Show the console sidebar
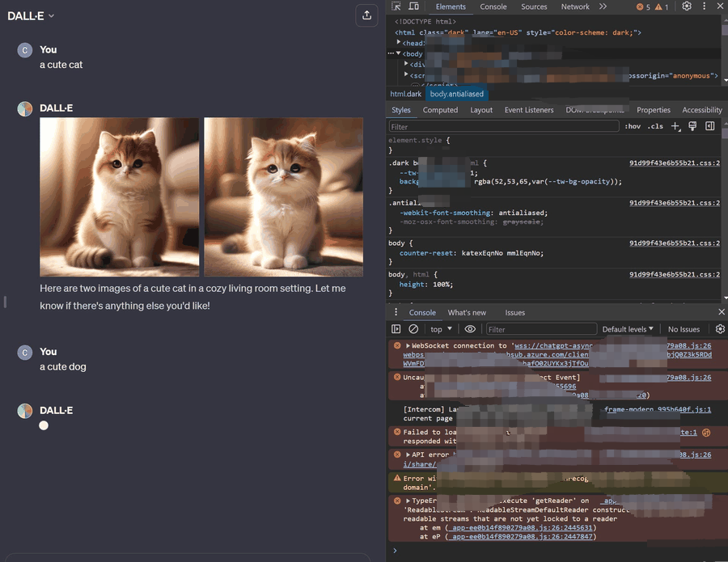This screenshot has height=562, width=728. tap(396, 329)
